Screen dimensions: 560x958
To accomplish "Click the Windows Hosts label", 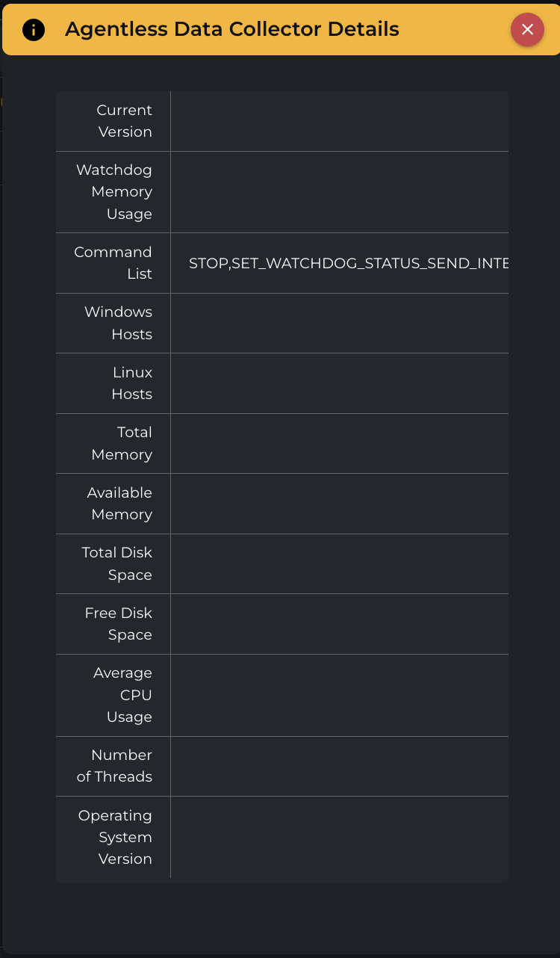I will [x=118, y=323].
